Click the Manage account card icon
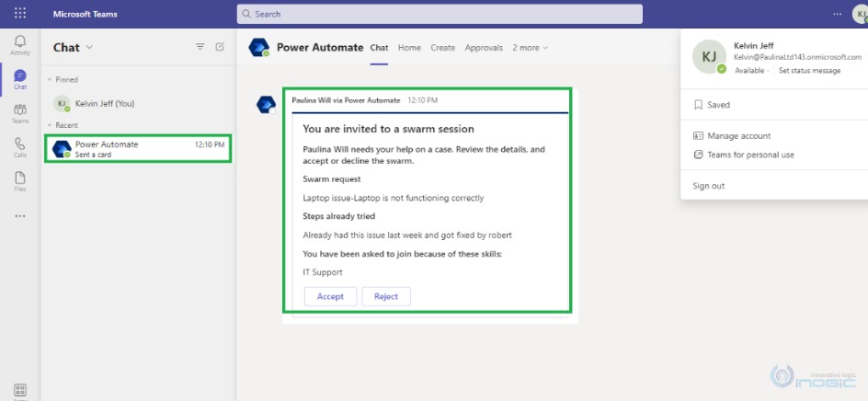Viewport: 868px width, 401px height. 698,136
